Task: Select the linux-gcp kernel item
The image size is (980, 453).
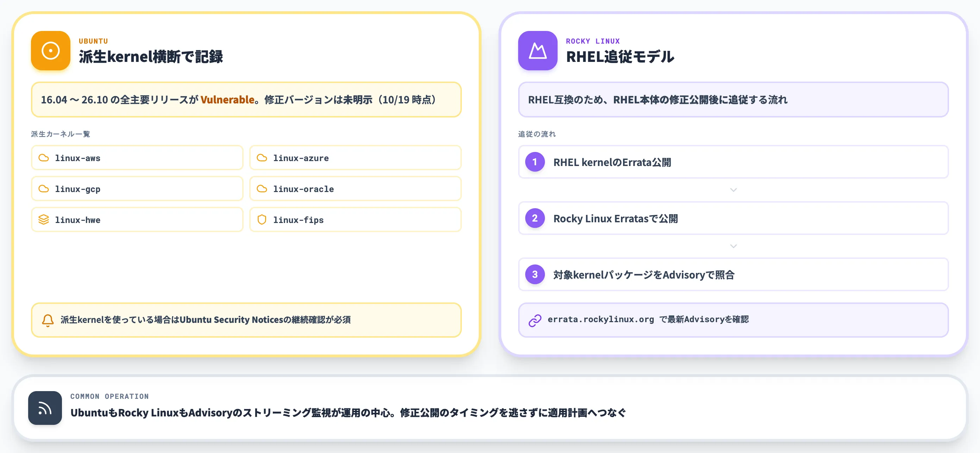Action: click(x=137, y=189)
